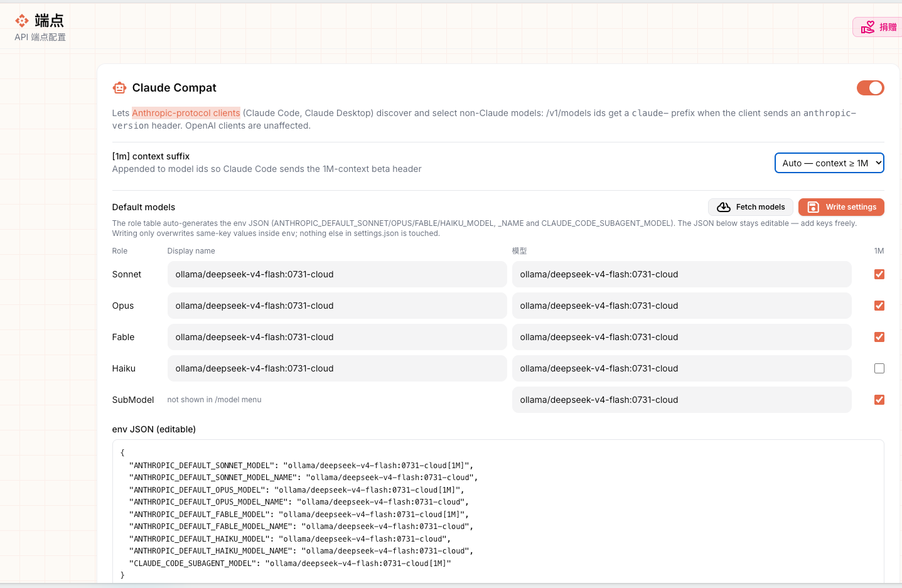902x588 pixels.
Task: Edit the Sonnet model field
Action: point(682,274)
